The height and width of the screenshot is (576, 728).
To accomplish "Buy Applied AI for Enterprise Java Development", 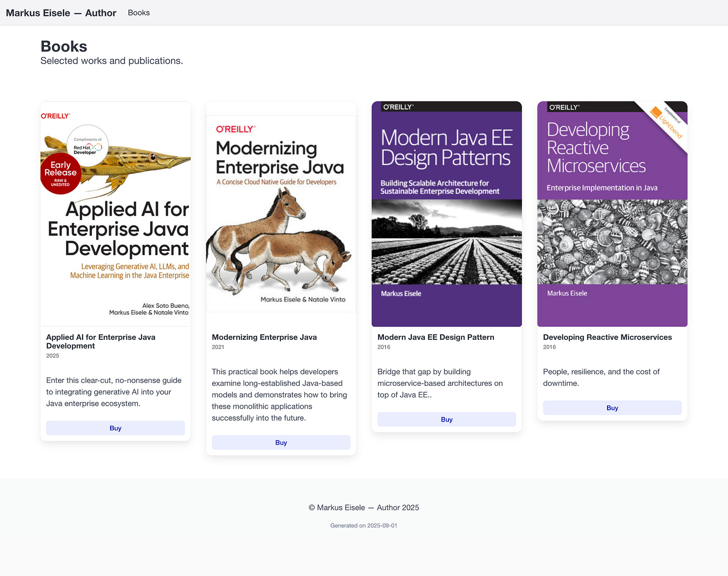I will [x=115, y=428].
